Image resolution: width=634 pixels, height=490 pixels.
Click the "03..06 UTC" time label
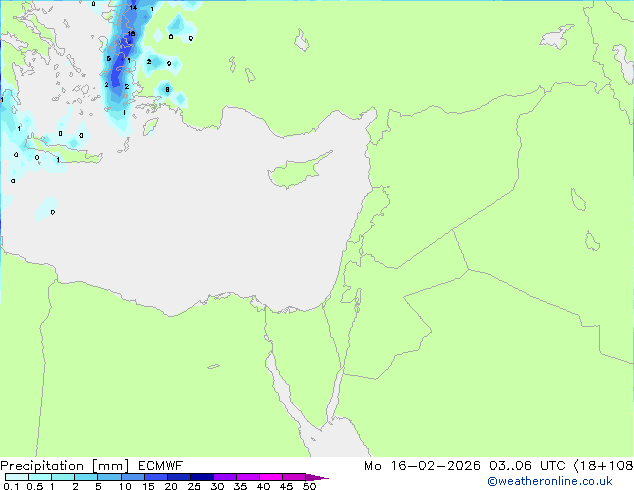click(527, 466)
